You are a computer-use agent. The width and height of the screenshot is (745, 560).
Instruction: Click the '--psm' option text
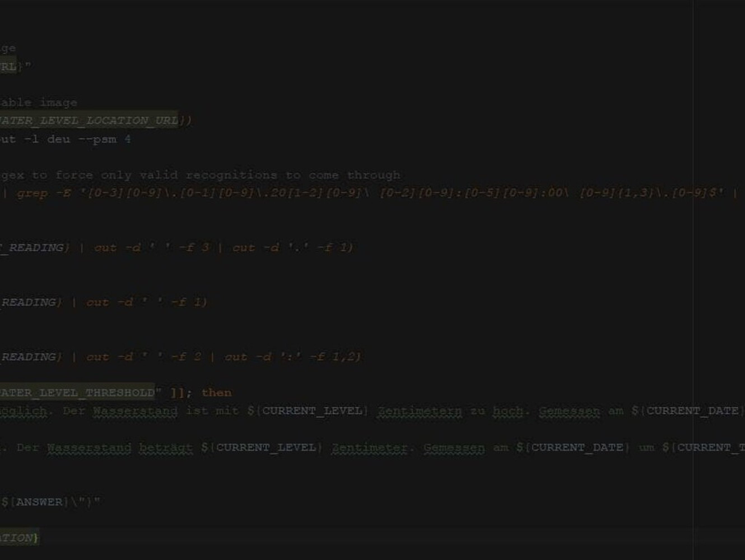pos(97,139)
